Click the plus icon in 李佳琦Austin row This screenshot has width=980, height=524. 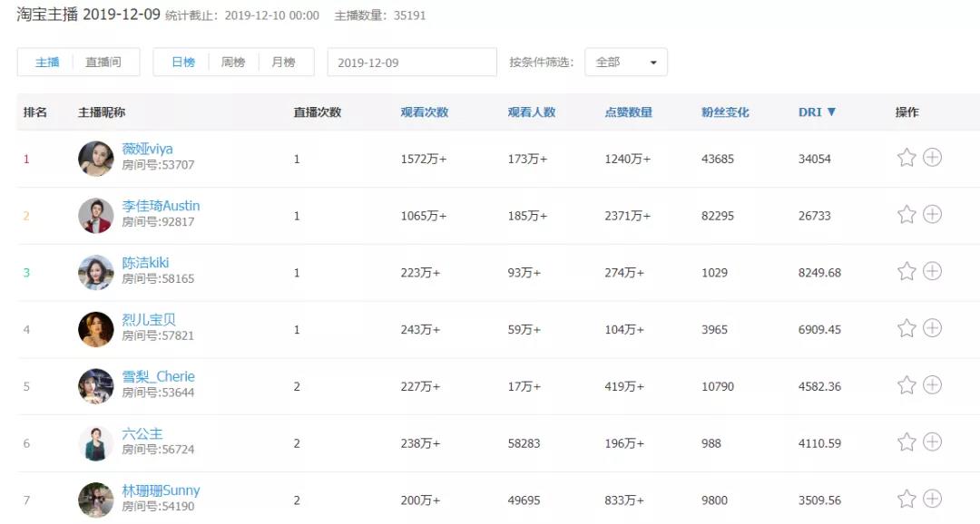tap(933, 214)
